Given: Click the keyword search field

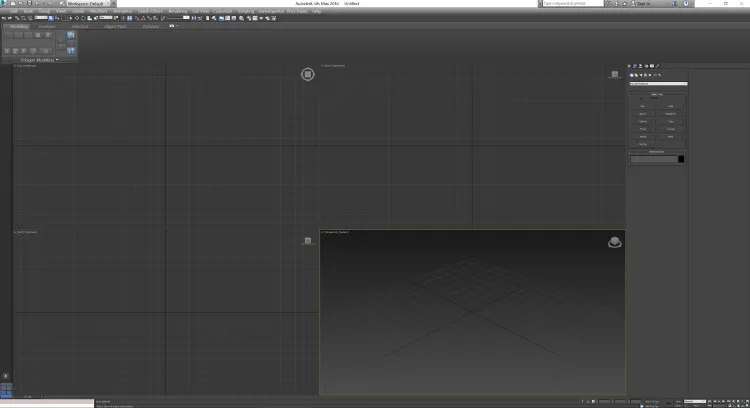Looking at the screenshot, I should click(x=573, y=3).
